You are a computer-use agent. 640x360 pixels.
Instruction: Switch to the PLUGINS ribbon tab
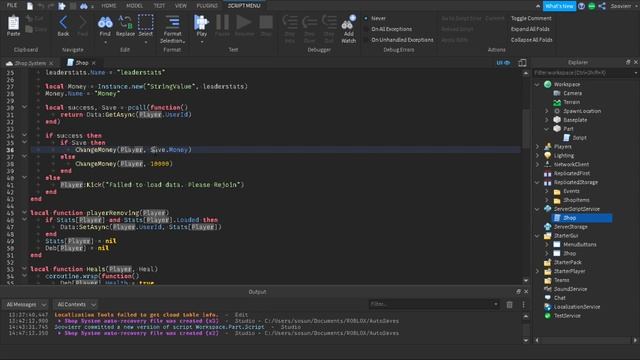click(207, 6)
